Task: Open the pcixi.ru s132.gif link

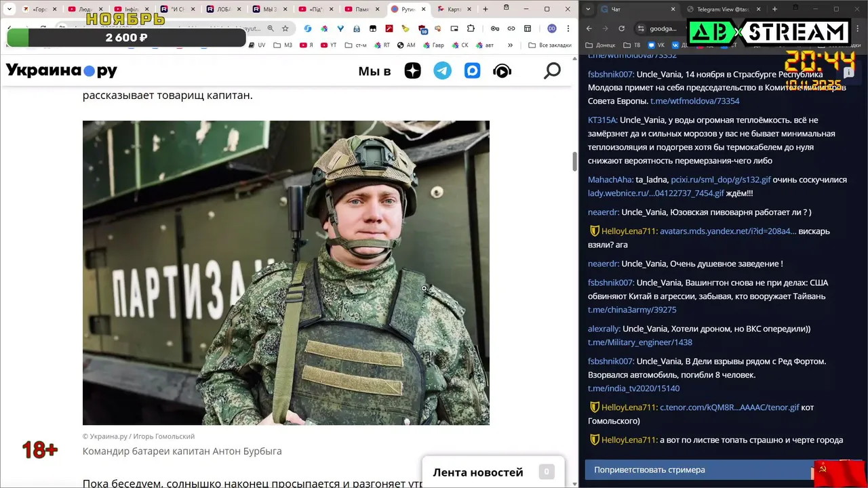Action: pos(721,180)
